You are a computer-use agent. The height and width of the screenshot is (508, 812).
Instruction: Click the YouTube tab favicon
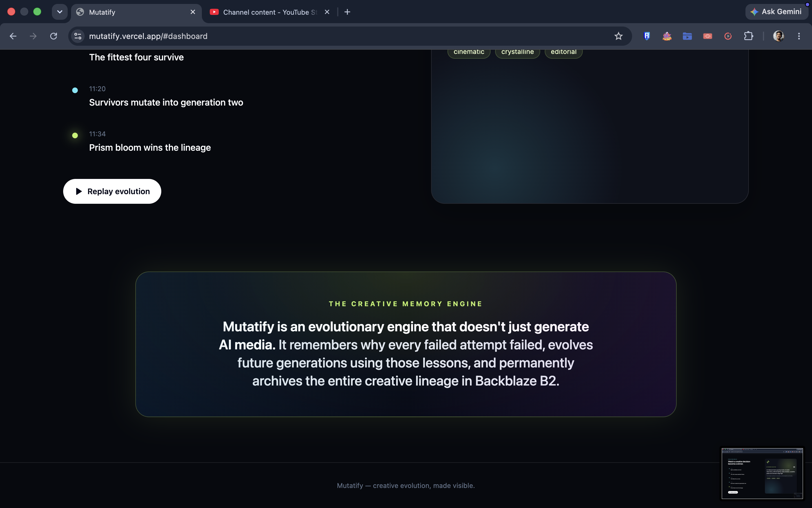pos(214,12)
